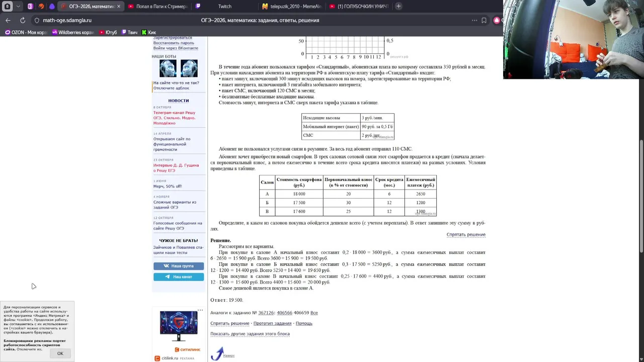
Task: Open OZON bookmark in bookmarks bar
Action: pyautogui.click(x=26, y=32)
